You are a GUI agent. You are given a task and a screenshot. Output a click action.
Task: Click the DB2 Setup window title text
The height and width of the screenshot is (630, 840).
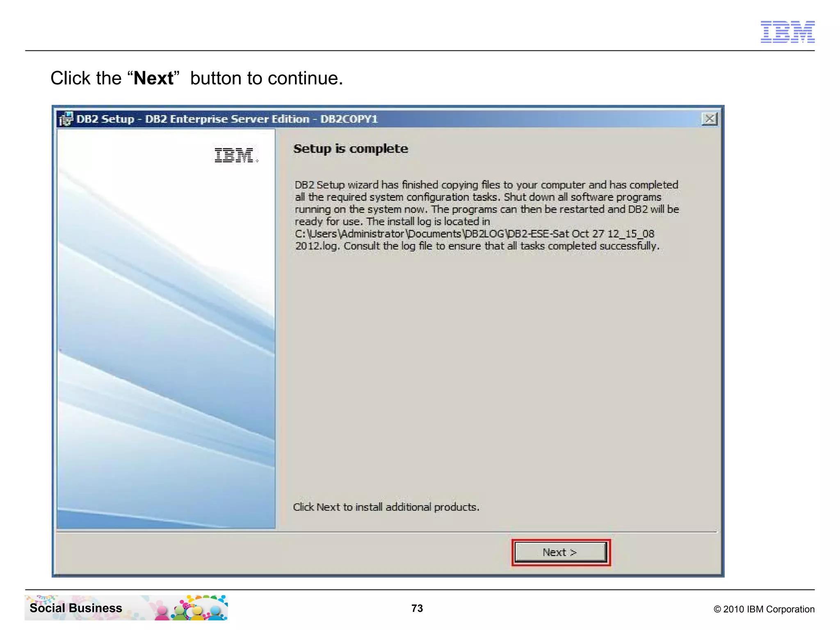click(227, 119)
